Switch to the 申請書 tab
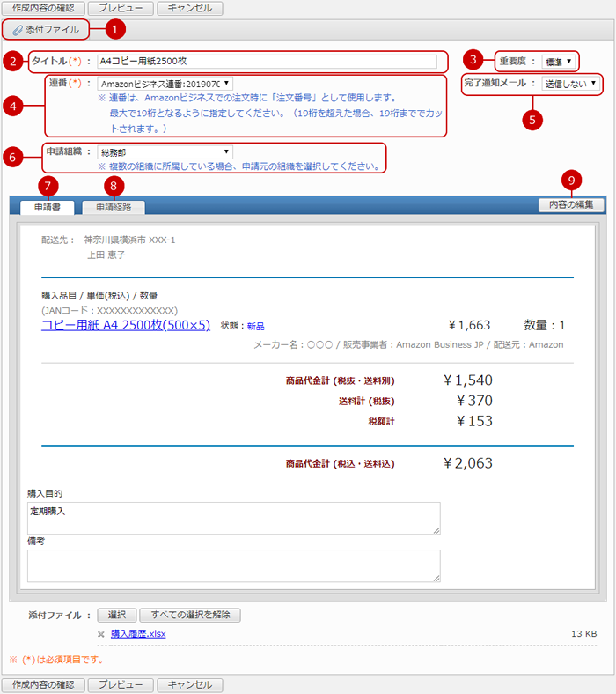This screenshot has height=694, width=616. (41, 207)
